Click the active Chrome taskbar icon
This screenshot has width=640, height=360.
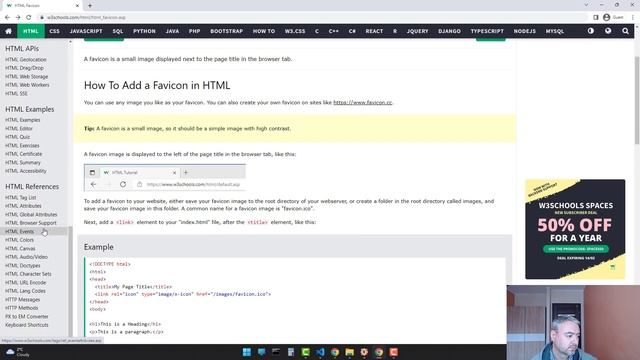(379, 352)
